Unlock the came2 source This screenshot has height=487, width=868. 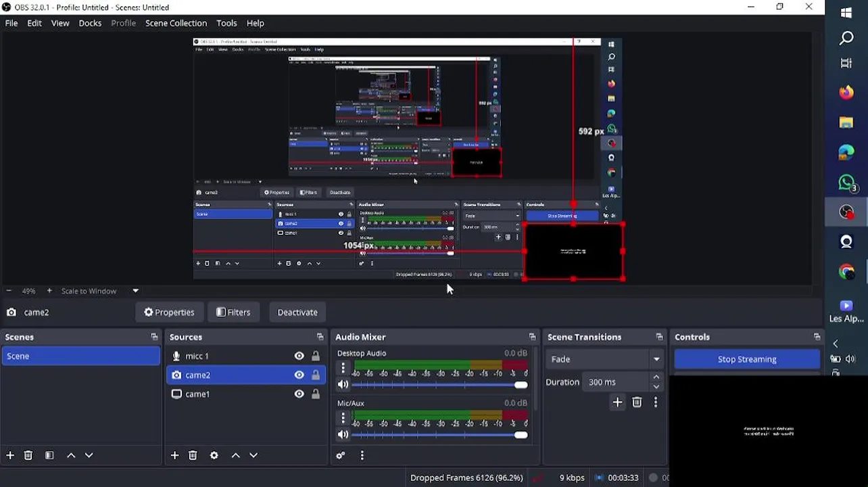click(316, 375)
